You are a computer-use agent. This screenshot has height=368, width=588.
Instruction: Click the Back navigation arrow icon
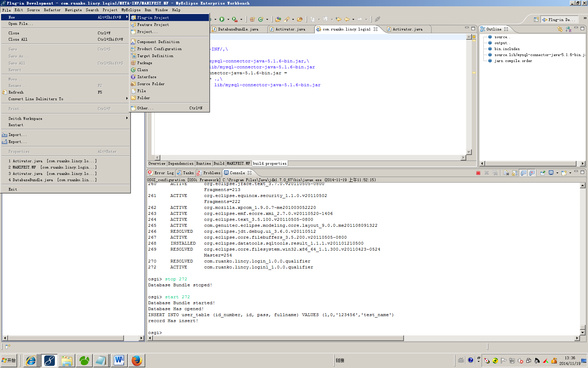[347, 19]
